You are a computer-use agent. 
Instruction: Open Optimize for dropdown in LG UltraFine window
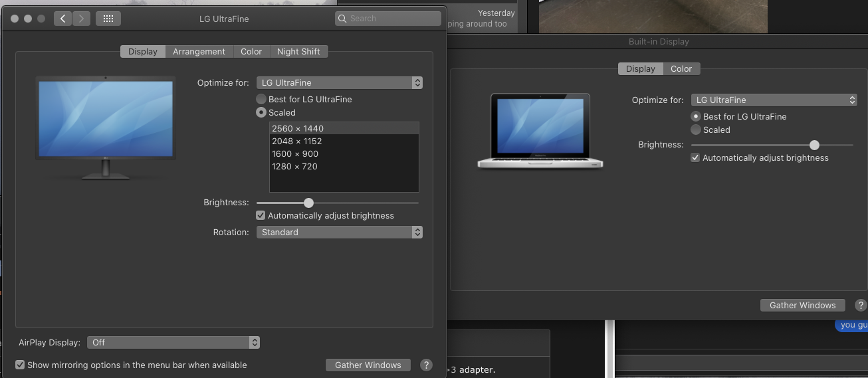[340, 83]
